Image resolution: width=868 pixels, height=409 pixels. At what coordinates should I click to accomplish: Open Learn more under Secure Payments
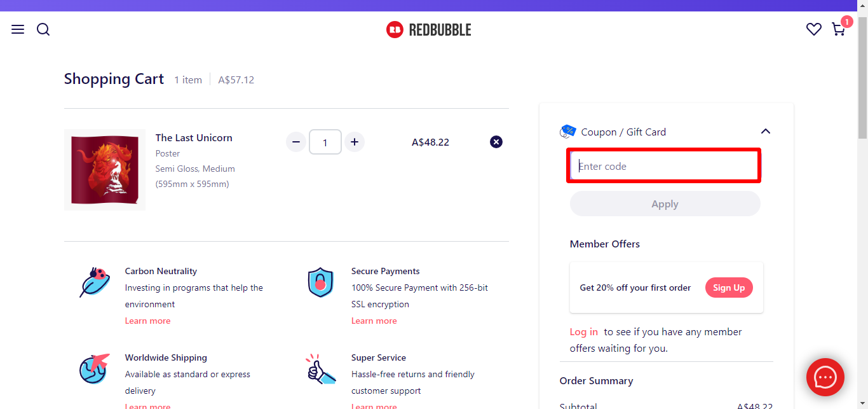click(x=374, y=320)
